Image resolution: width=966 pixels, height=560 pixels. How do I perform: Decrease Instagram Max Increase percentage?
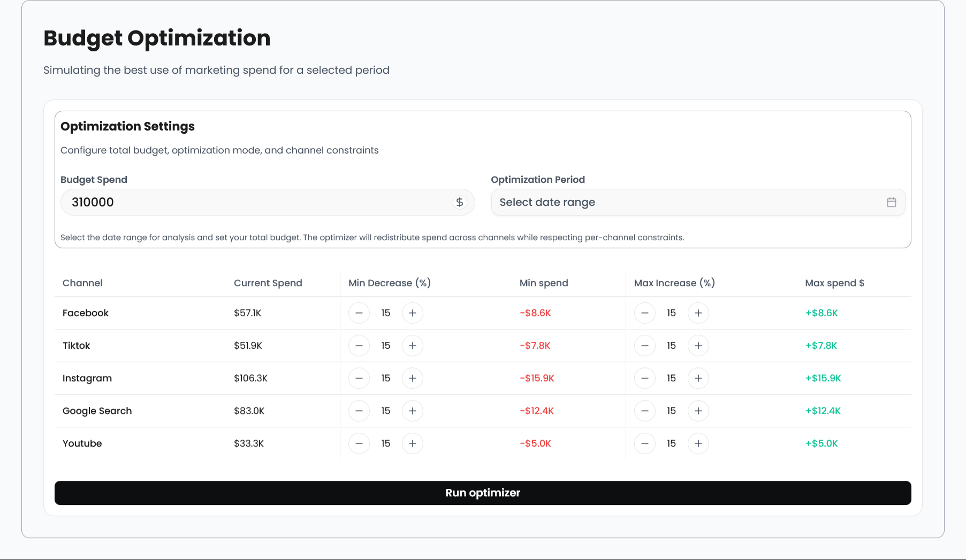coord(645,378)
